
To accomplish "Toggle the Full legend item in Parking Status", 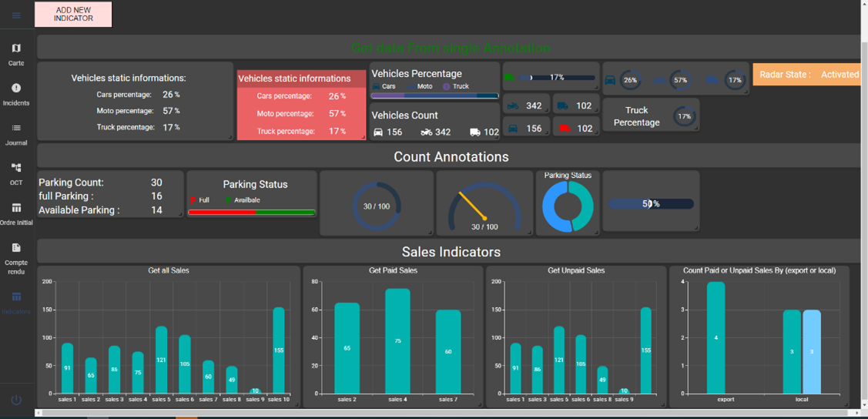I will click(199, 200).
